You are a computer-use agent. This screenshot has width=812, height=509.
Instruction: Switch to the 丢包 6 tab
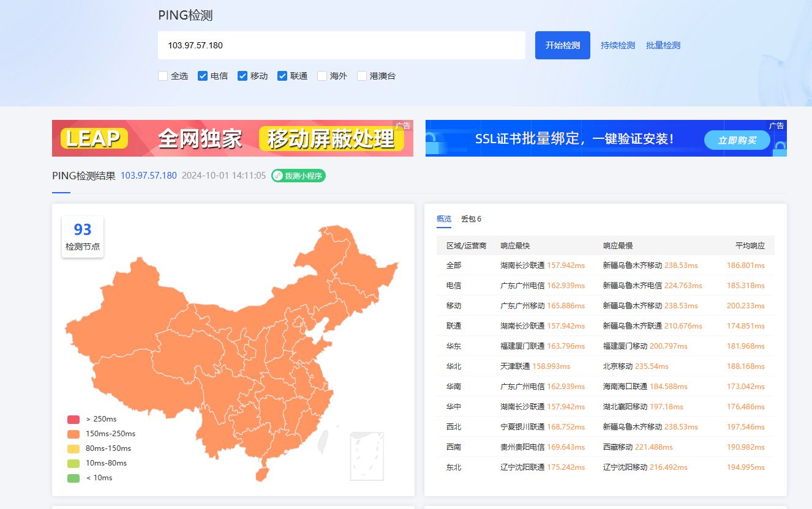pyautogui.click(x=472, y=219)
